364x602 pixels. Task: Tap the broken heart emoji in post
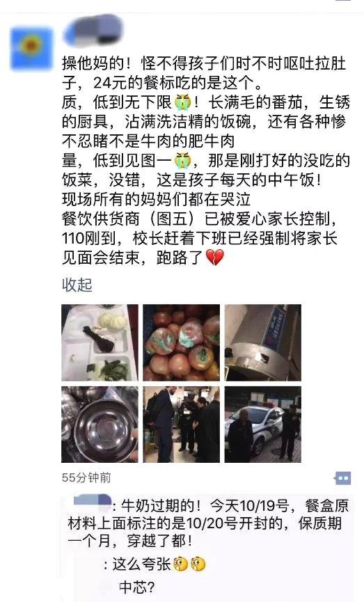(215, 258)
